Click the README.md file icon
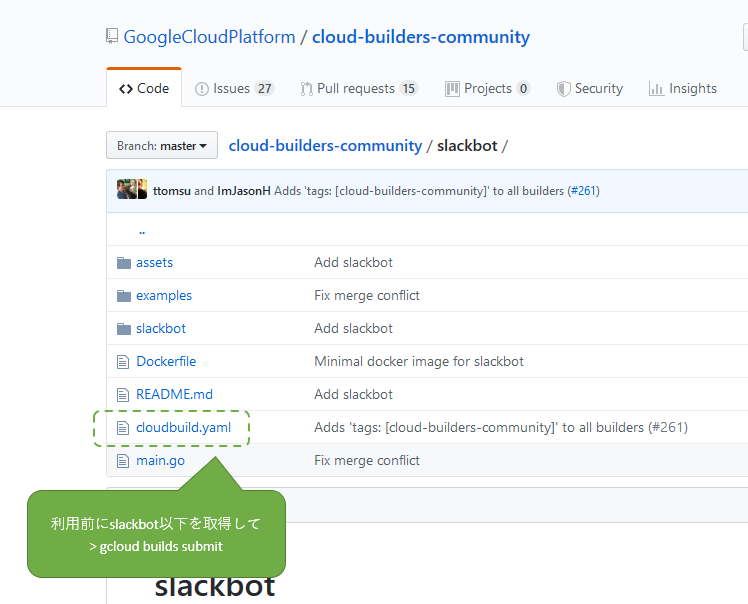The width and height of the screenshot is (748, 604). (123, 395)
